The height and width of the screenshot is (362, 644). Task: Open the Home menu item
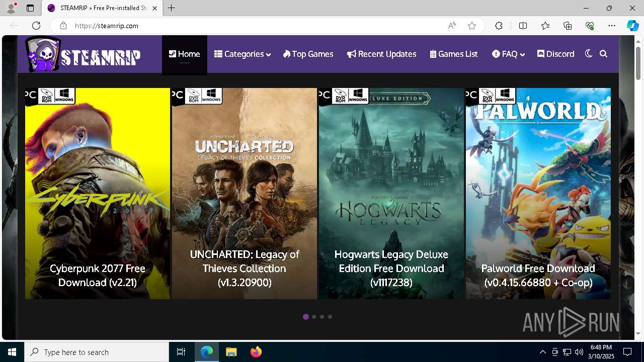[185, 54]
